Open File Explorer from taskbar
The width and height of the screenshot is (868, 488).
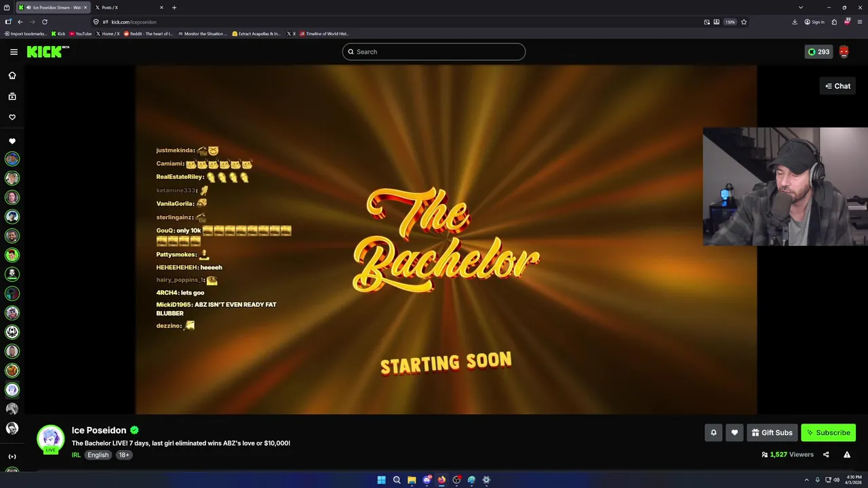click(x=412, y=480)
